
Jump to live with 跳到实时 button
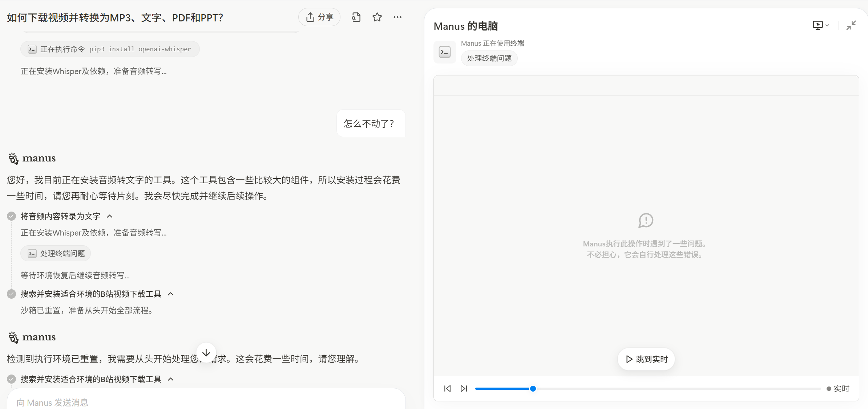[646, 359]
